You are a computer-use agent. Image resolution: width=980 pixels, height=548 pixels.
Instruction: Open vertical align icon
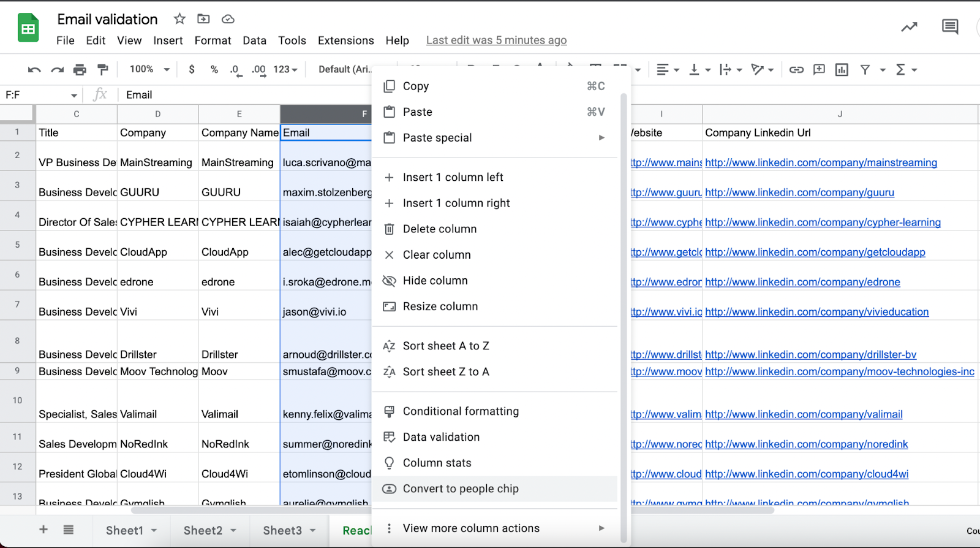click(694, 70)
